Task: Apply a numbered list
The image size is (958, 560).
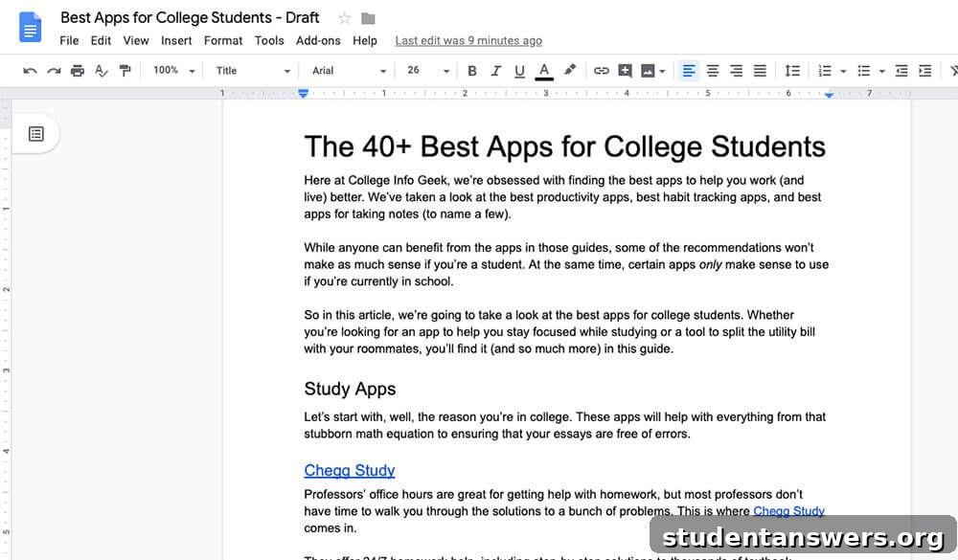Action: coord(825,71)
